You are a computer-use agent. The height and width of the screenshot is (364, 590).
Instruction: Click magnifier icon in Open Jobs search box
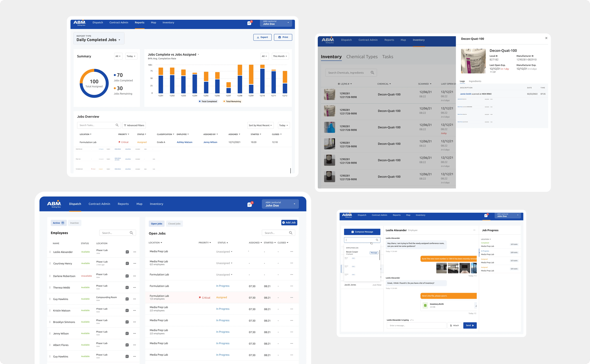pos(291,233)
